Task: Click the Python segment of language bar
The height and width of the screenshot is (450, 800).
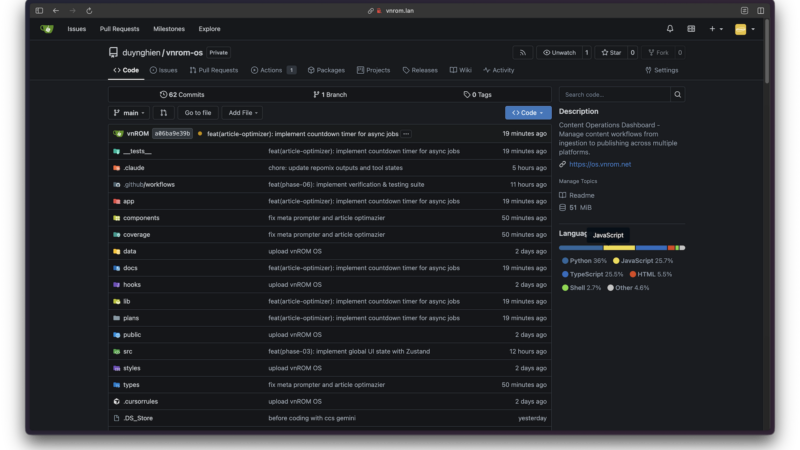Action: coord(580,247)
